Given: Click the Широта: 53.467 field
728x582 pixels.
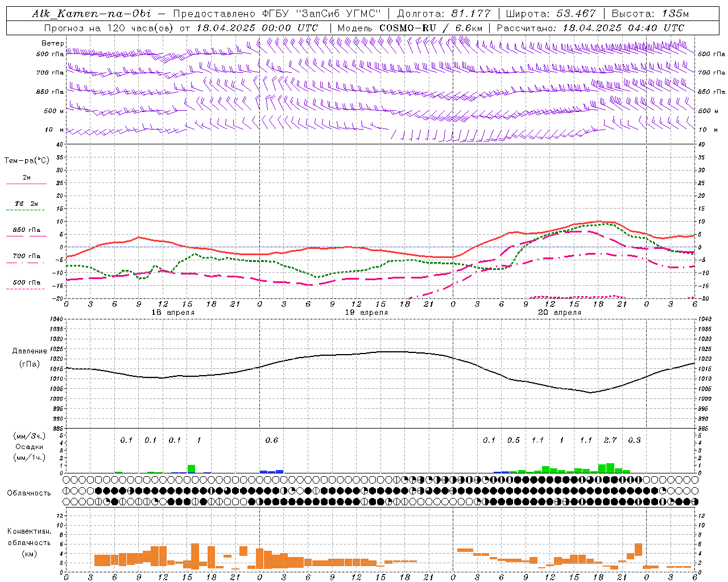Looking at the screenshot, I should [x=551, y=14].
